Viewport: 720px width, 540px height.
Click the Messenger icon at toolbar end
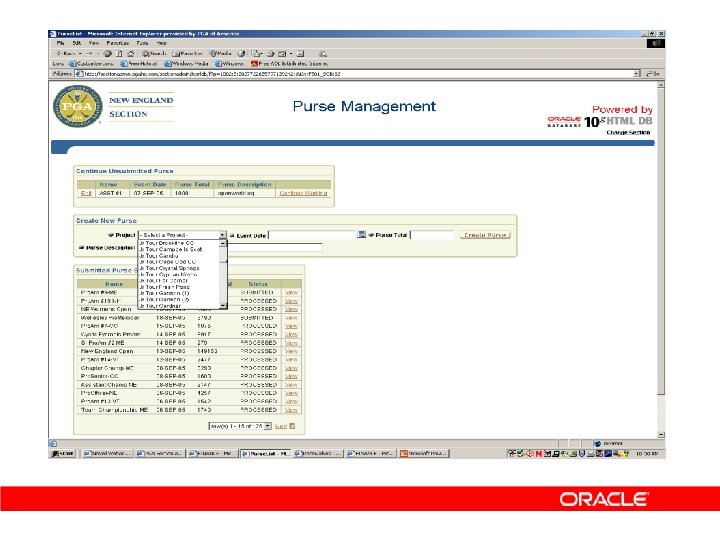coord(323,54)
